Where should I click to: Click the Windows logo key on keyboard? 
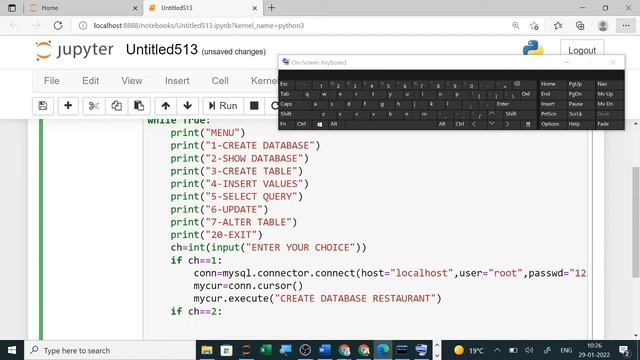point(320,124)
